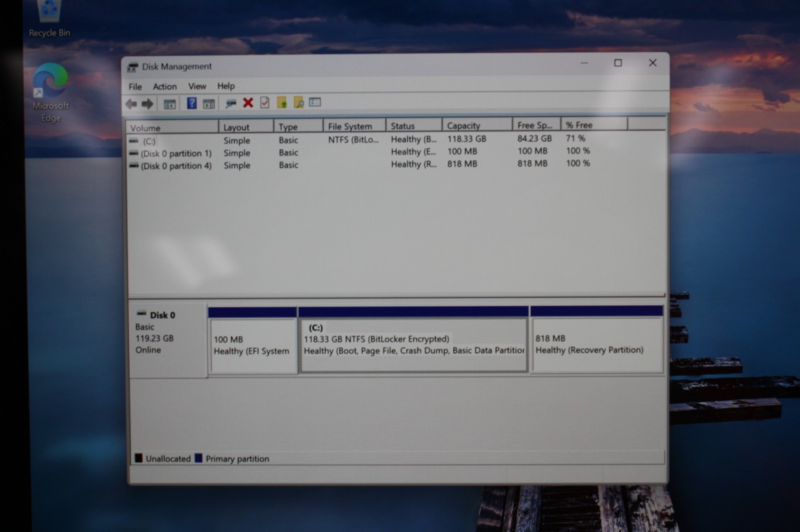Click the black Unallocated legend swatch

[x=139, y=458]
